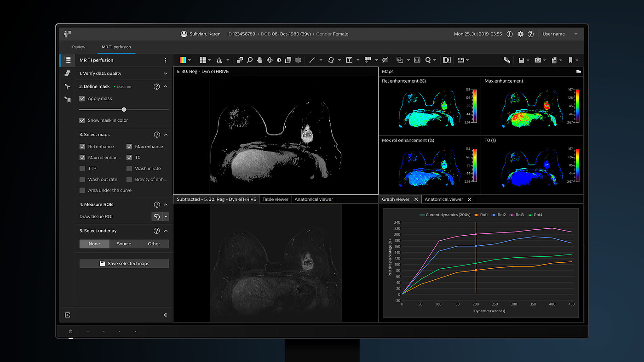Choose the ellipse ROI tool
Screen dimensions: 644x362
(x=298, y=60)
